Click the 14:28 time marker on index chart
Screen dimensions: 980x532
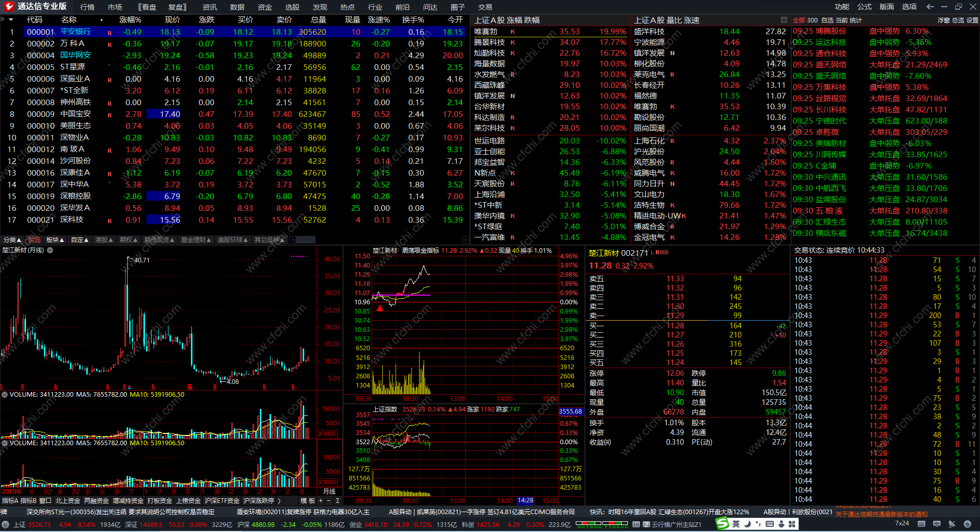pyautogui.click(x=525, y=500)
